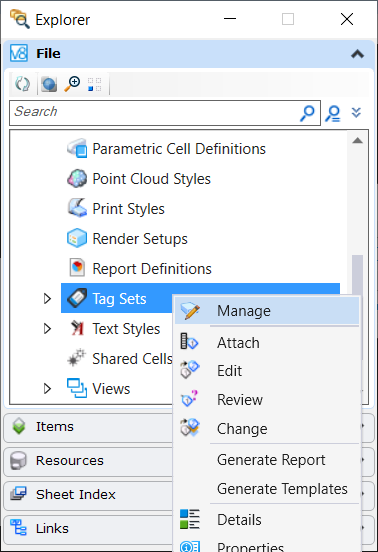Collapse the File section with chevron
Image resolution: width=378 pixels, height=552 pixels.
(357, 54)
